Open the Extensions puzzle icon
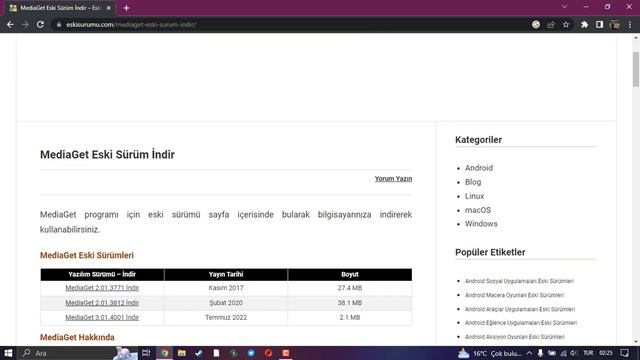This screenshot has height=360, width=640. [584, 24]
